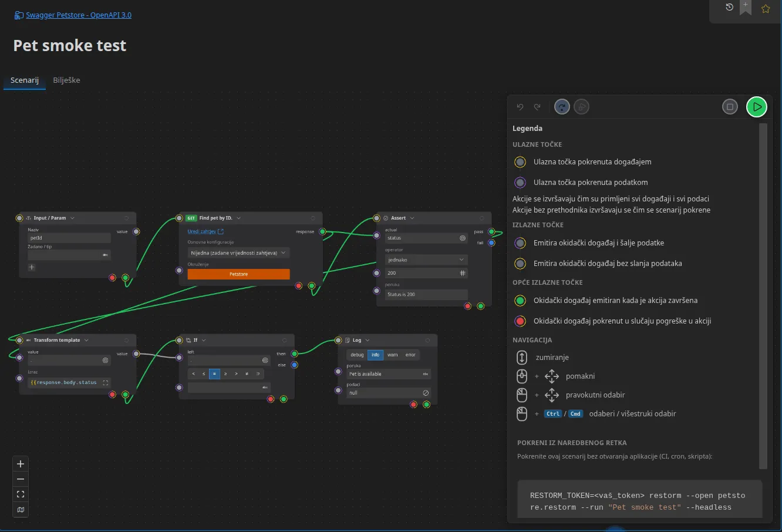Viewport: 782px width, 532px height.
Task: Click the target icon in Assert's actual status field
Action: 463,238
